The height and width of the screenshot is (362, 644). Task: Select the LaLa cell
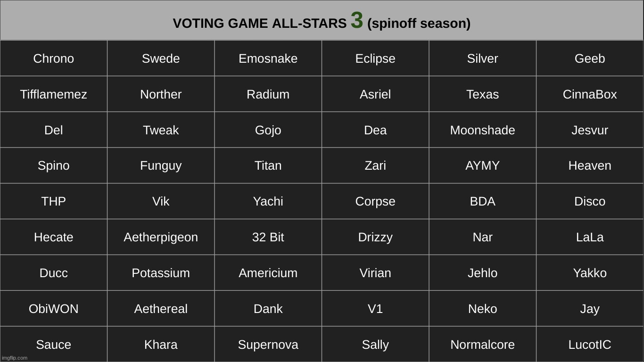[590, 237]
